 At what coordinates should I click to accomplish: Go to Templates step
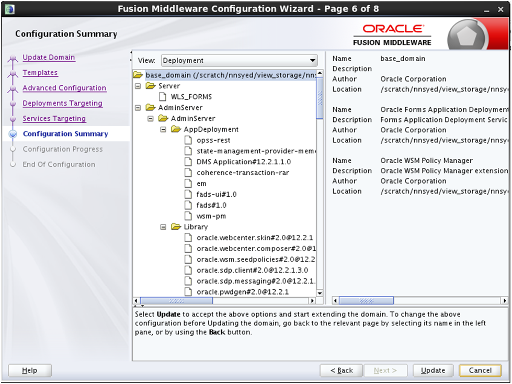coord(40,73)
